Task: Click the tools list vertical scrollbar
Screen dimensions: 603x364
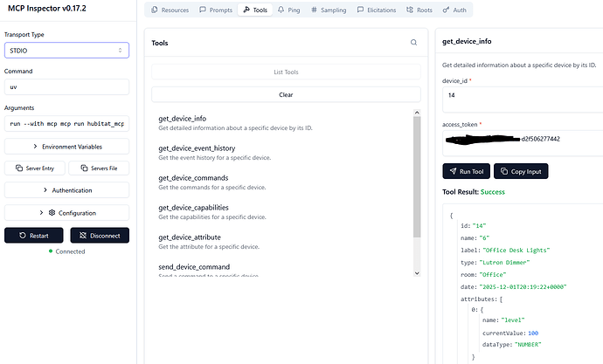Action: [x=417, y=175]
